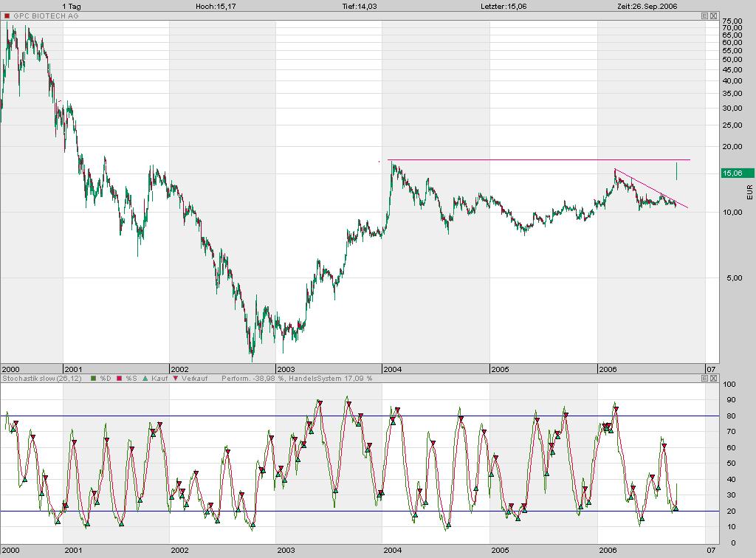Click the 5,00 price axis label

(x=735, y=278)
